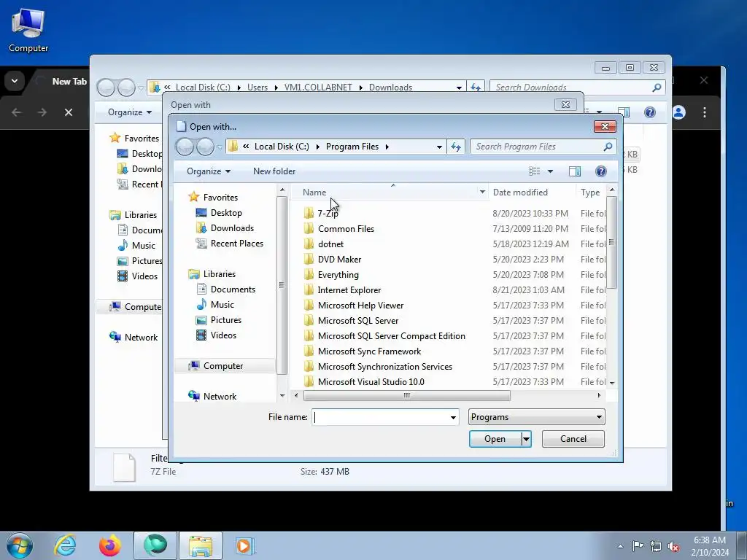Change the view with the views icon

pyautogui.click(x=535, y=171)
